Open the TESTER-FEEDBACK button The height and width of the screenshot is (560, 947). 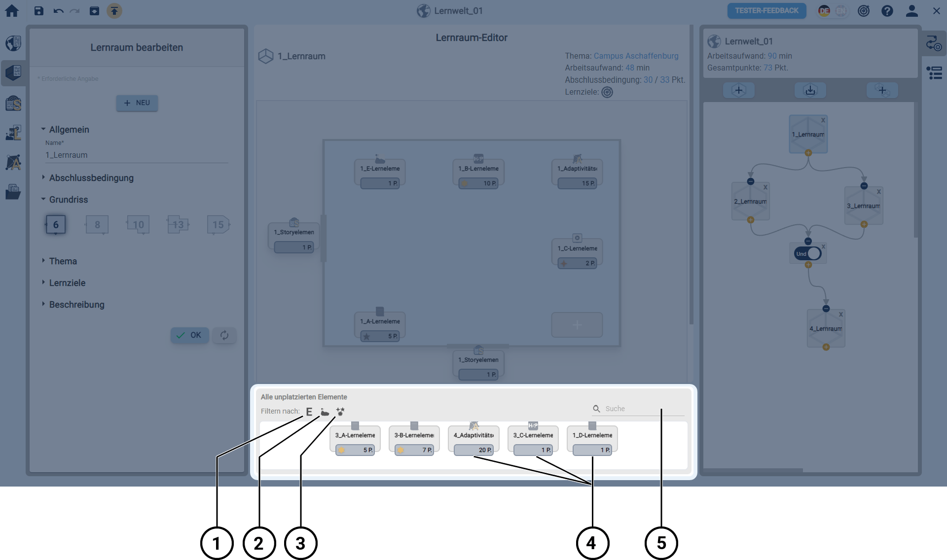click(766, 10)
